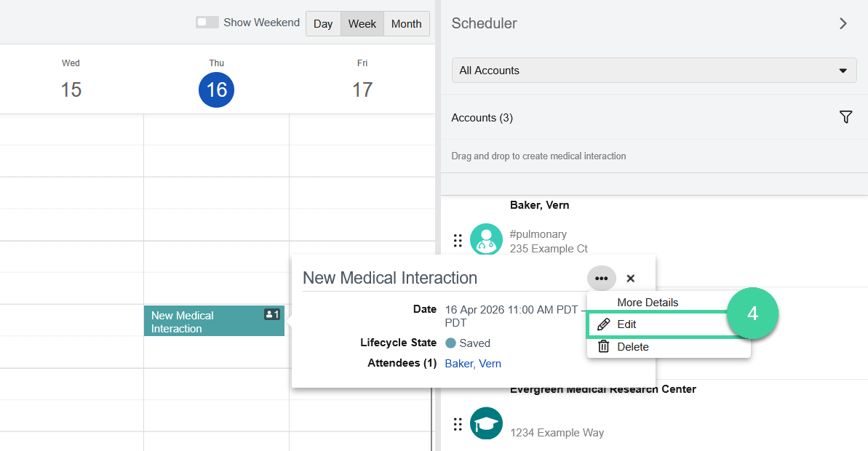Screen dimensions: 868x451
Task: Open the three-dot menu in the popup
Action: [x=601, y=278]
